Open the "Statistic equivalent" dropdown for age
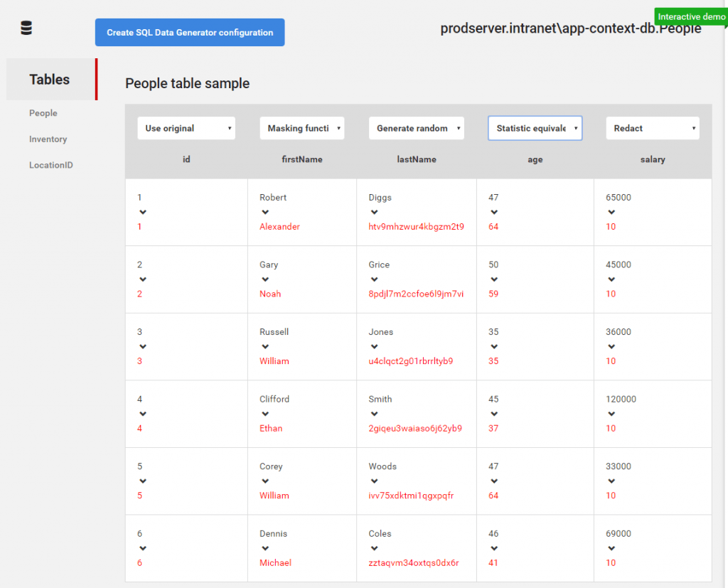This screenshot has width=728, height=588. point(535,128)
